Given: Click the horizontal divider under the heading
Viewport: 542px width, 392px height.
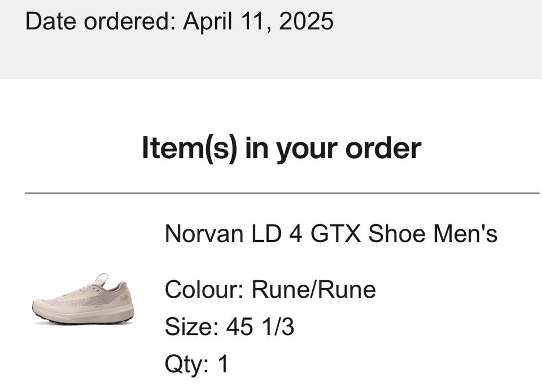Looking at the screenshot, I should pyautogui.click(x=281, y=193).
